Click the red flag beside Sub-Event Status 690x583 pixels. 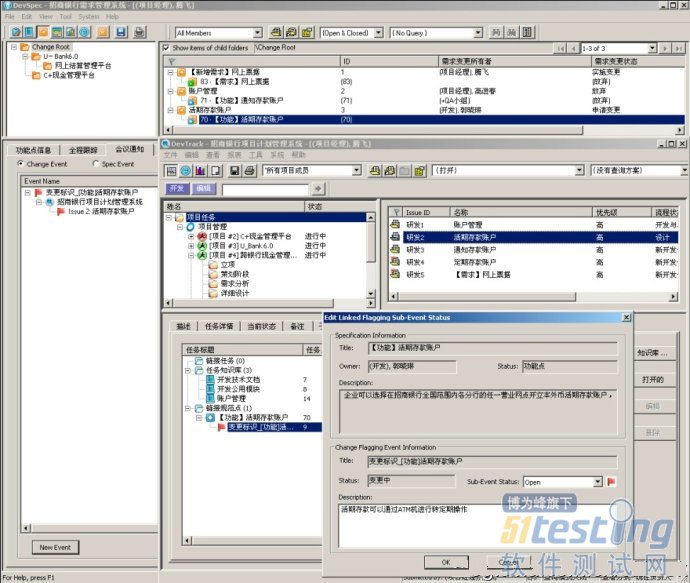[611, 482]
